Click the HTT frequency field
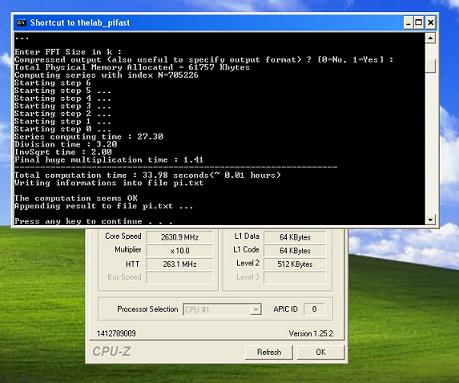This screenshot has width=459, height=383. pyautogui.click(x=179, y=264)
